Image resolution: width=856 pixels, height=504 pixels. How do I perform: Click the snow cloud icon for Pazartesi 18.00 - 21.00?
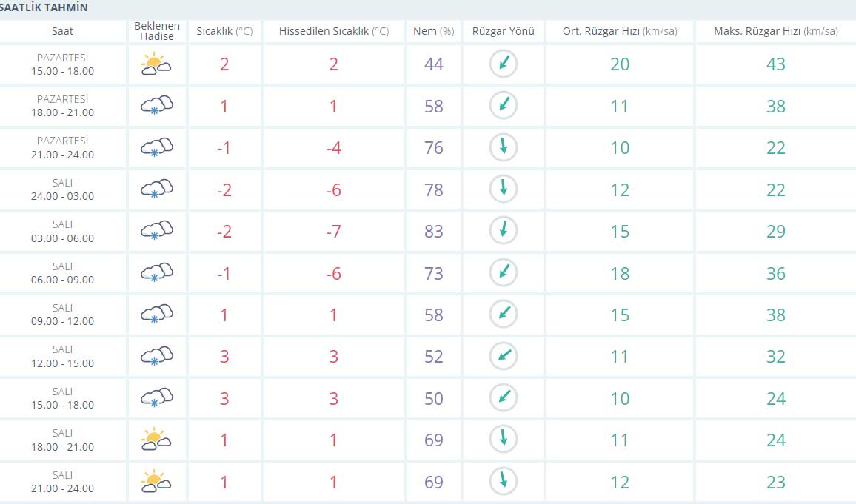(x=156, y=106)
